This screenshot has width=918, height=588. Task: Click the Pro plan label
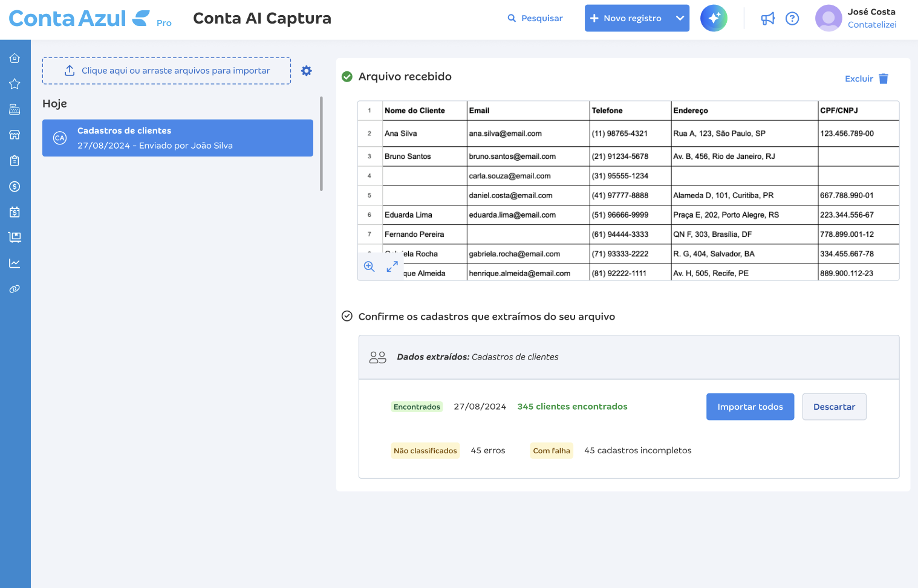point(164,23)
